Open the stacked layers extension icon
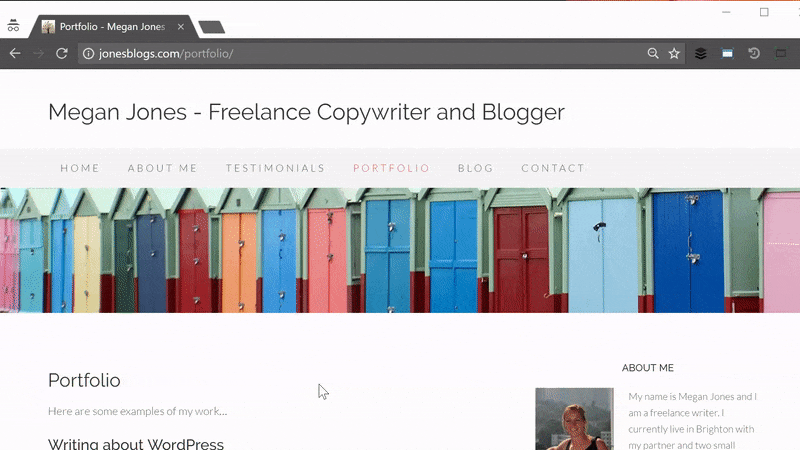The width and height of the screenshot is (800, 450). pyautogui.click(x=701, y=53)
